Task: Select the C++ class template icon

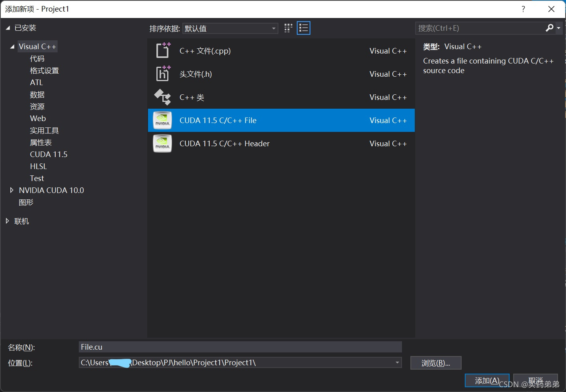Action: (x=163, y=97)
